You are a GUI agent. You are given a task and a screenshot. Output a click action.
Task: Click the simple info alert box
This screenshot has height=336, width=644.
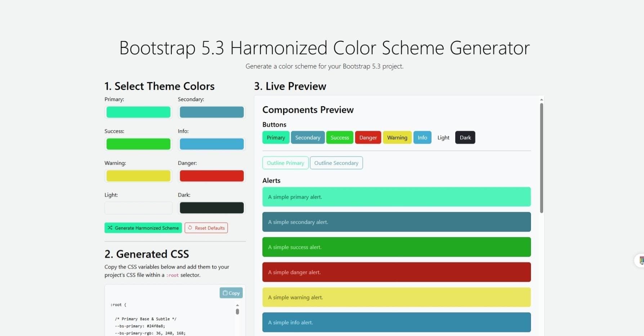(x=397, y=322)
